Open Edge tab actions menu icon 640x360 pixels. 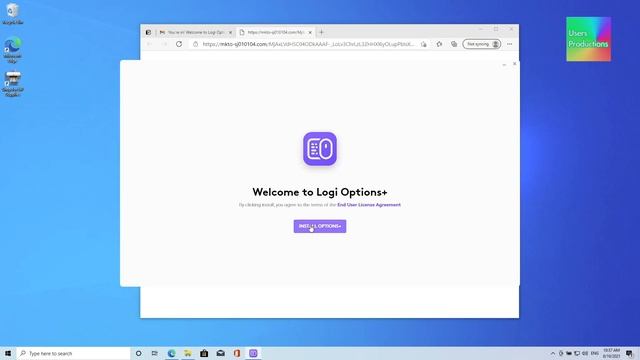tap(148, 32)
